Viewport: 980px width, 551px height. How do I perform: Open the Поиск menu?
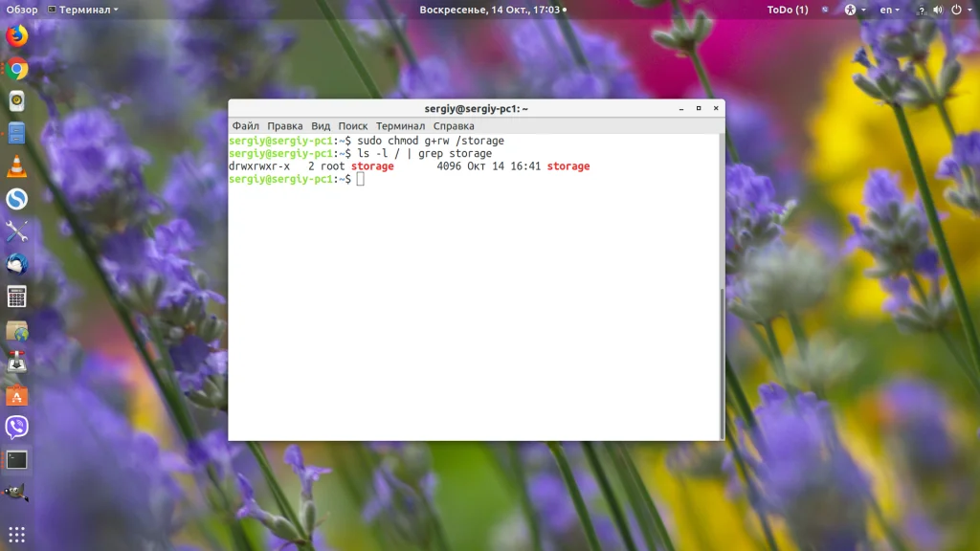pyautogui.click(x=353, y=125)
